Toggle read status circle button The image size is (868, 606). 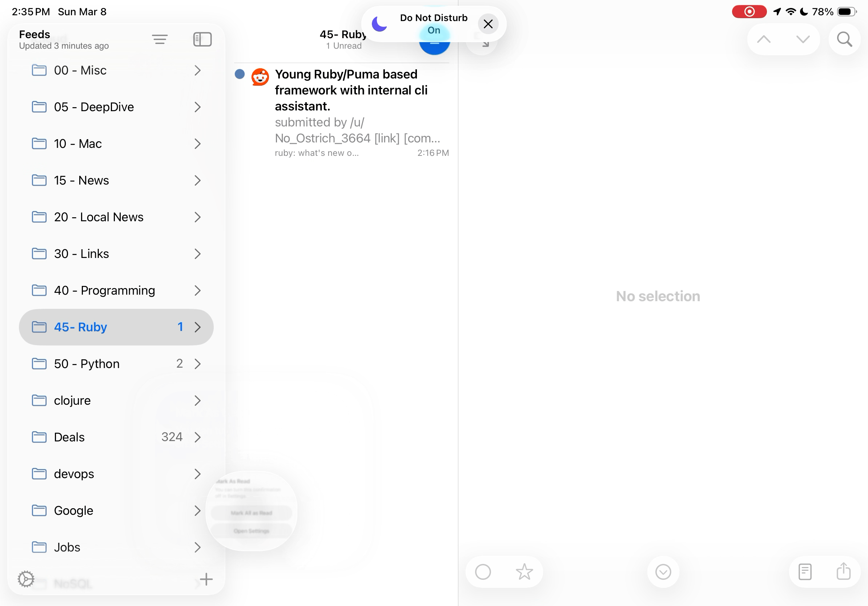(x=483, y=571)
